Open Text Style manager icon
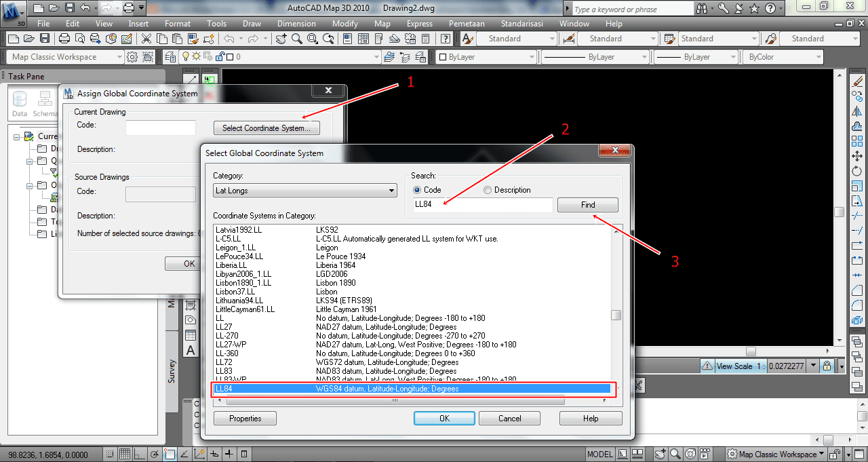Image resolution: width=868 pixels, height=462 pixels. [467, 39]
